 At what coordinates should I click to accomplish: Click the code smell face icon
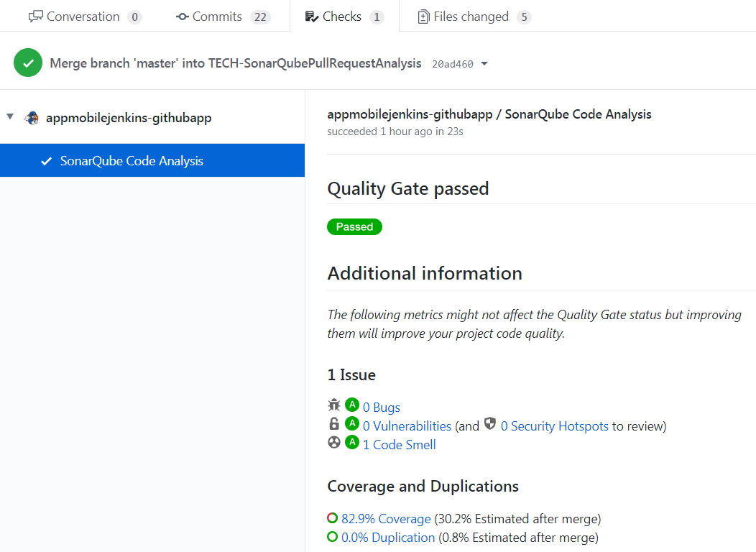tap(333, 442)
